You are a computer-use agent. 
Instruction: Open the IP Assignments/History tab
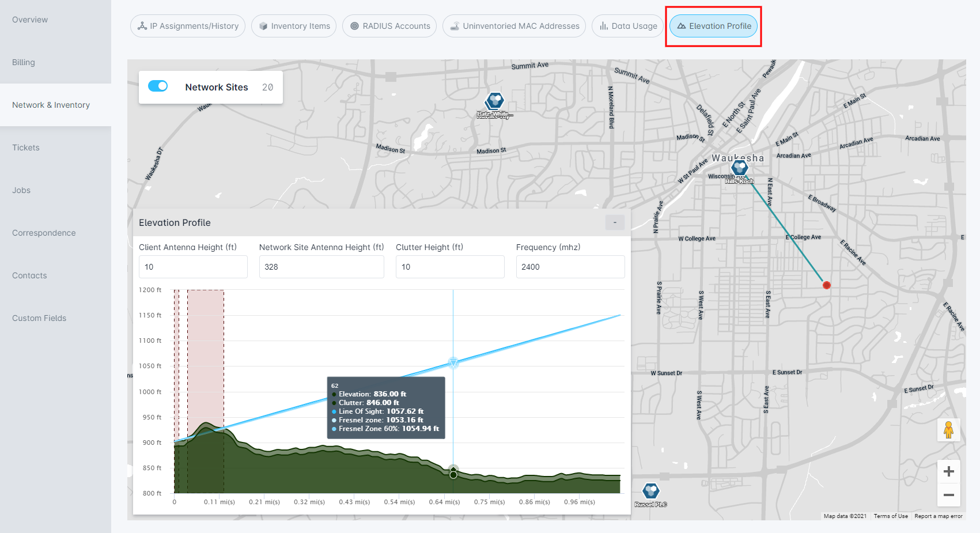click(x=188, y=26)
